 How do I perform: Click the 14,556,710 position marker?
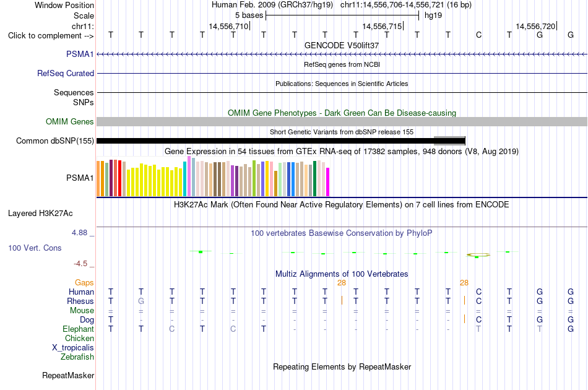[x=228, y=26]
